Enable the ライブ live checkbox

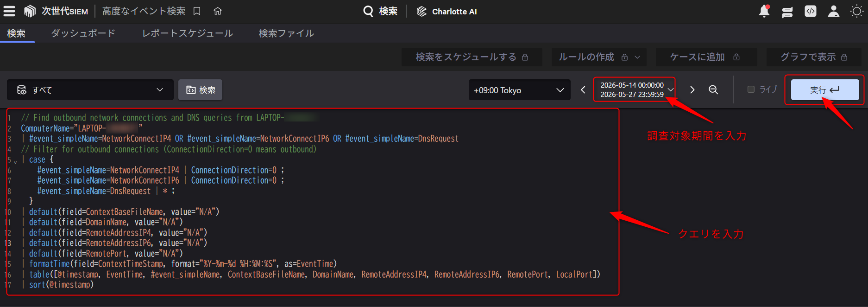click(751, 89)
